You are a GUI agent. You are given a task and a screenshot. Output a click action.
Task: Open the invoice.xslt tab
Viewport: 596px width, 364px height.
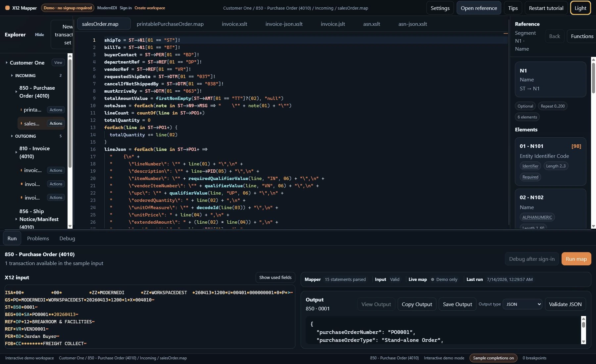(234, 24)
